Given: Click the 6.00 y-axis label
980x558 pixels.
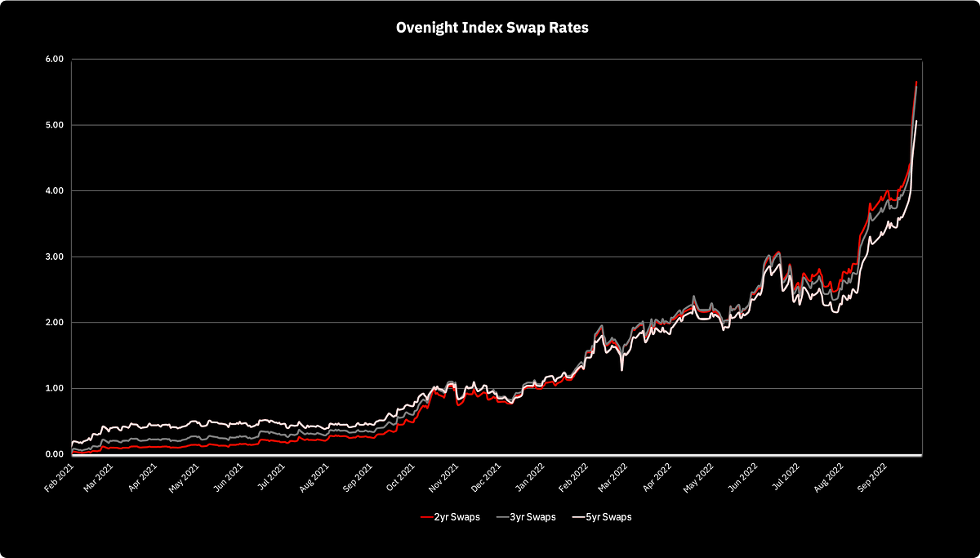Looking at the screenshot, I should coord(54,60).
